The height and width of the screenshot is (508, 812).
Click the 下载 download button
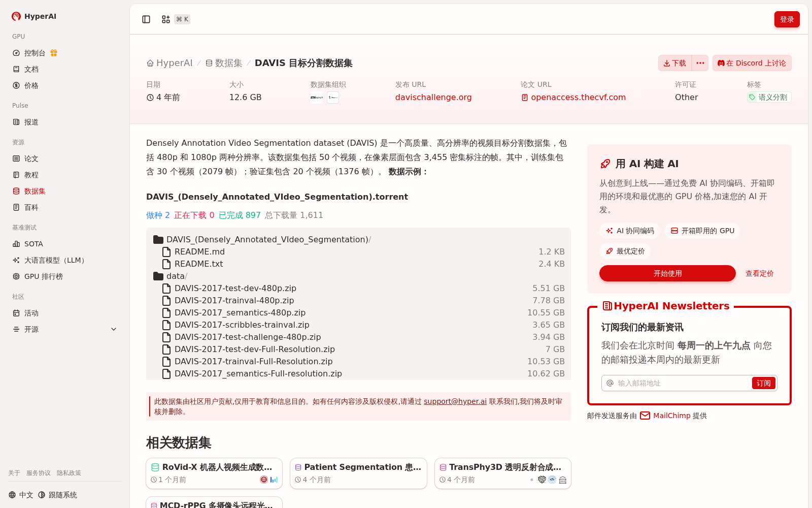coord(675,63)
